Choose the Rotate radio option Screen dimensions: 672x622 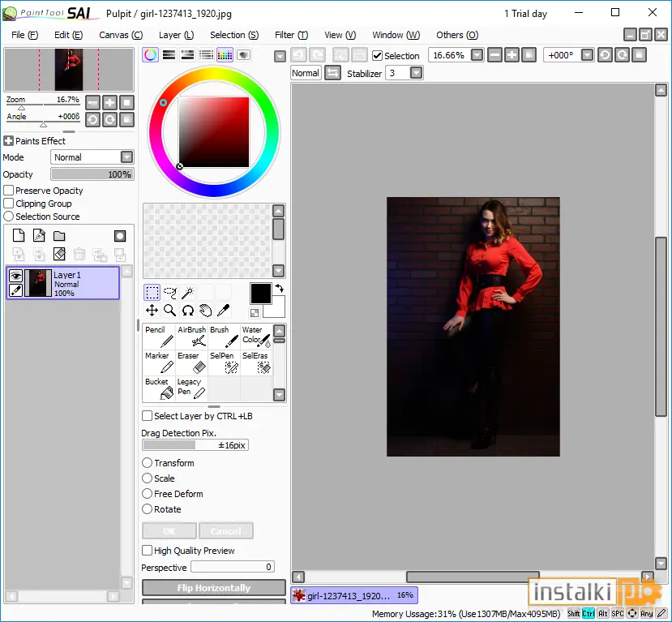(x=147, y=509)
